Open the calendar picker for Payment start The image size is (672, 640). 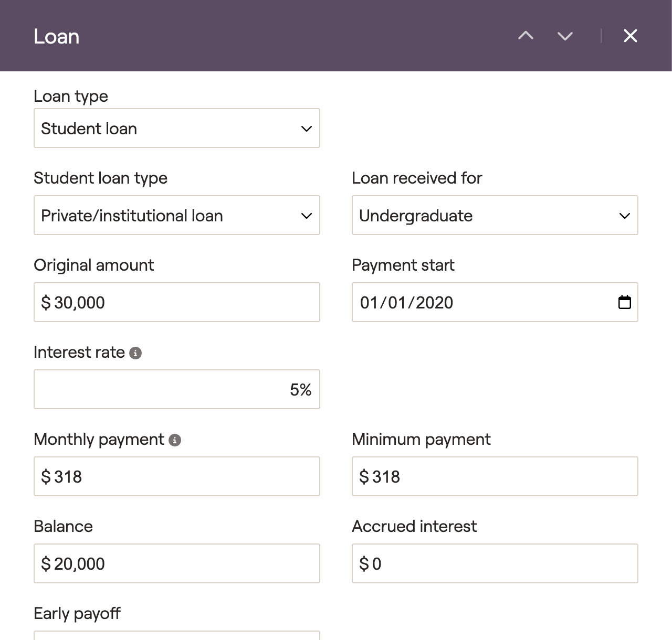pos(624,302)
